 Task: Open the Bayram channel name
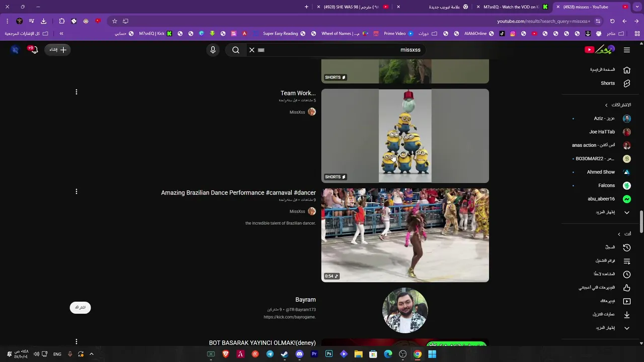tap(305, 300)
